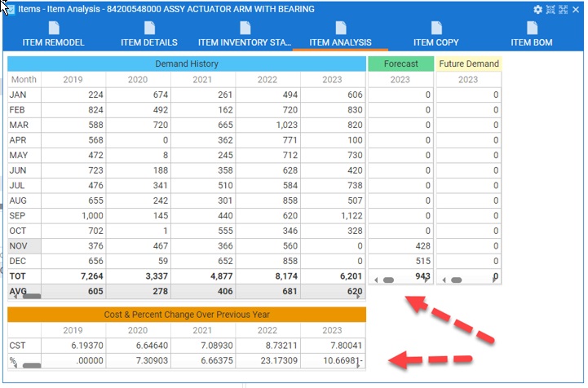This screenshot has height=388, width=588.
Task: Click the collapse window icon beside gear
Action: (x=550, y=9)
